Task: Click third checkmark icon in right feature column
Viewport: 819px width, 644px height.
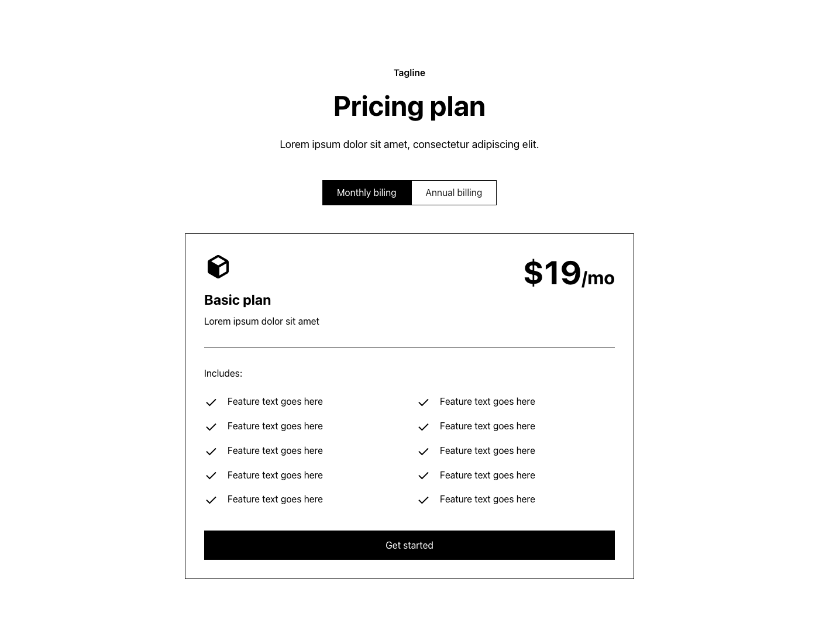Action: click(424, 451)
